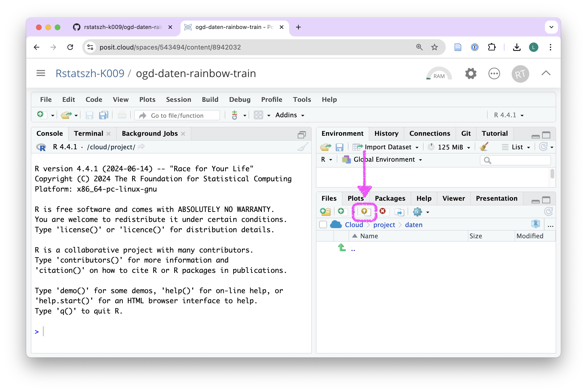Viewport: 587px width, 392px height.
Task: Reload the browser page
Action: 70,47
